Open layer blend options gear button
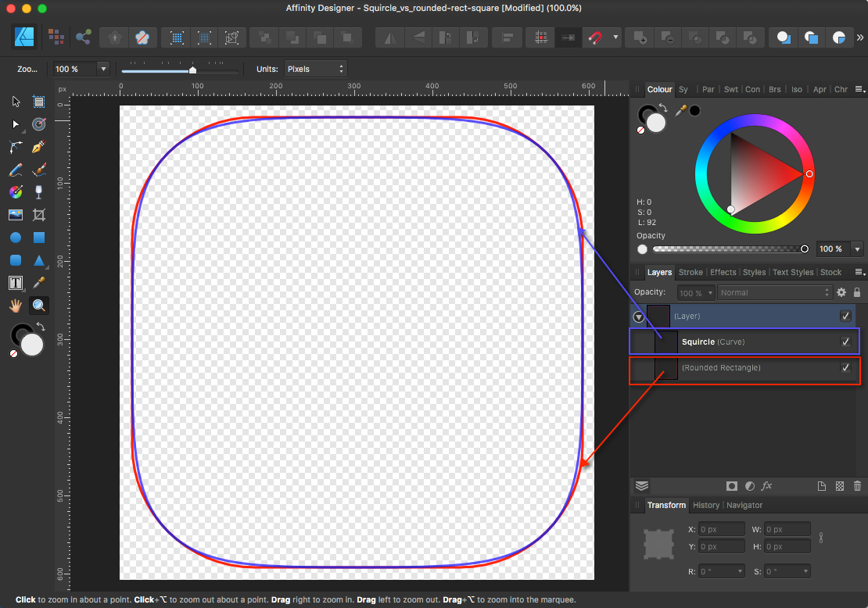The height and width of the screenshot is (608, 868). click(x=841, y=292)
